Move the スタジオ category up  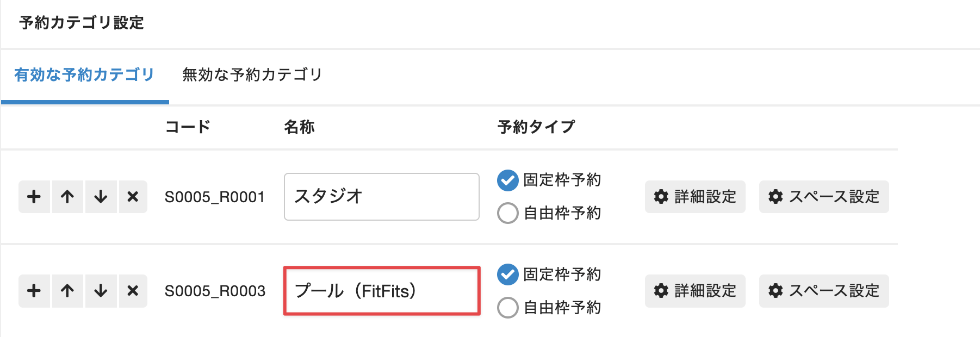(x=67, y=197)
